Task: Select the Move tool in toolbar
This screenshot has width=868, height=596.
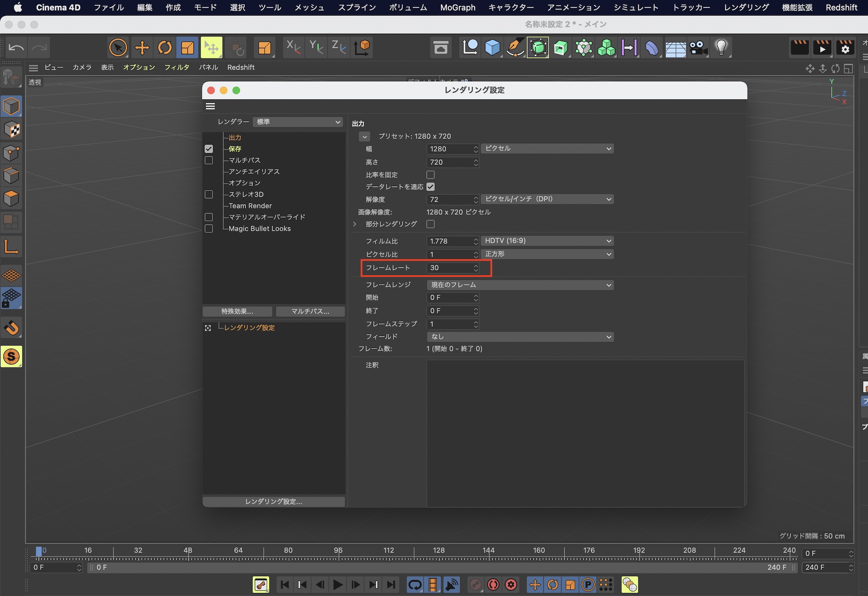Action: click(142, 47)
